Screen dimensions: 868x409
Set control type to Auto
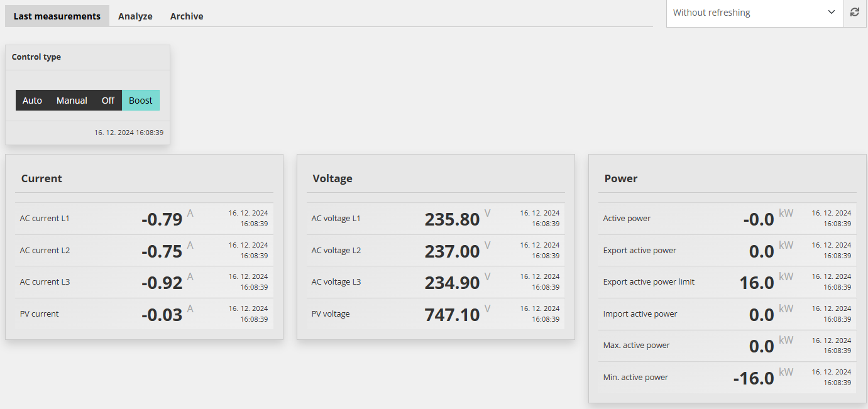click(32, 101)
